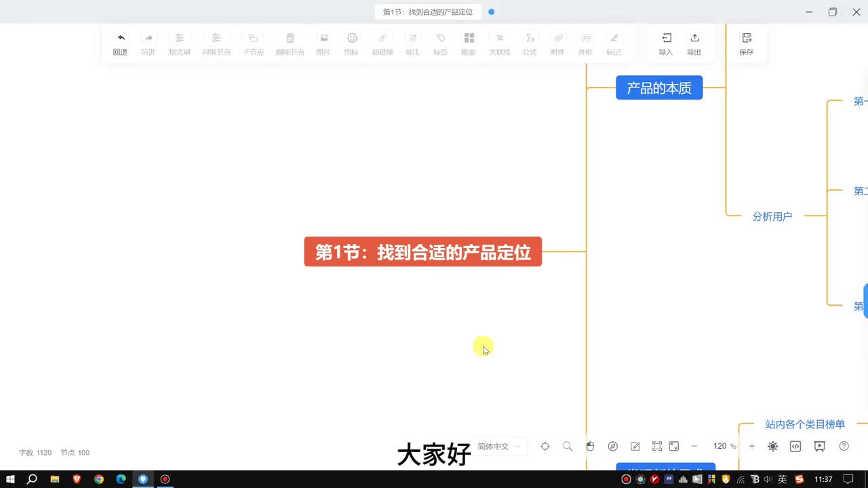
Task: Click the 字数 1120 word count
Action: point(35,453)
